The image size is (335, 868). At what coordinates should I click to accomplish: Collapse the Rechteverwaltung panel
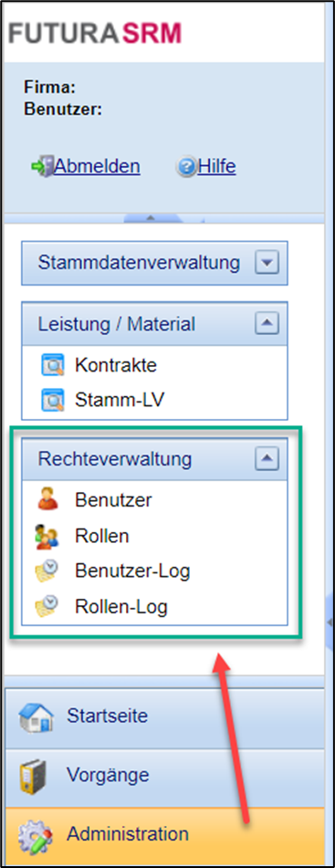(x=267, y=458)
